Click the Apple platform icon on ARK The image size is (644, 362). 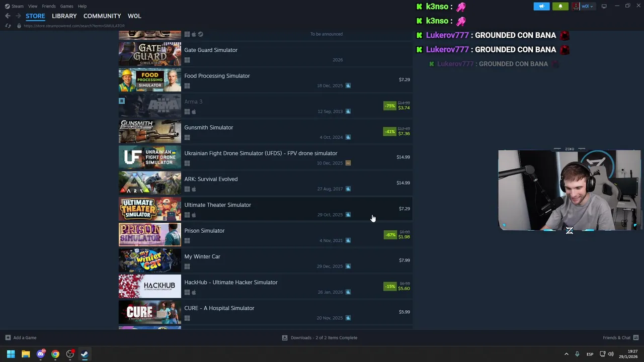click(x=194, y=189)
